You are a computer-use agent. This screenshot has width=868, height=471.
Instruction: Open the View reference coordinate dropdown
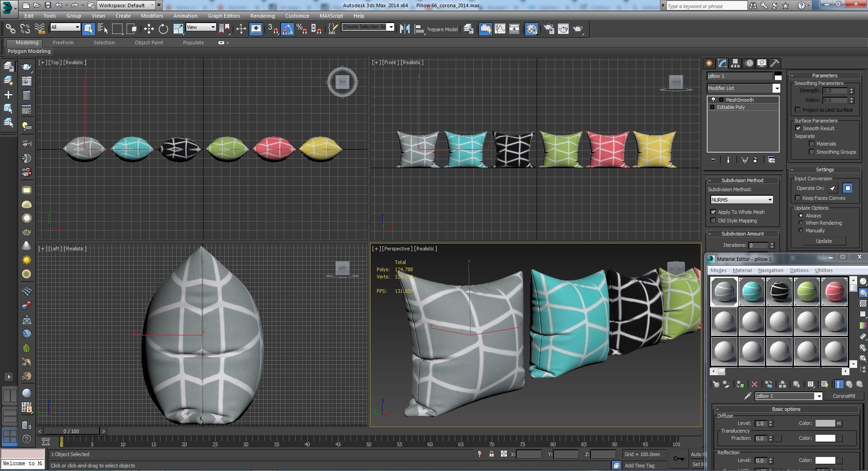(201, 27)
